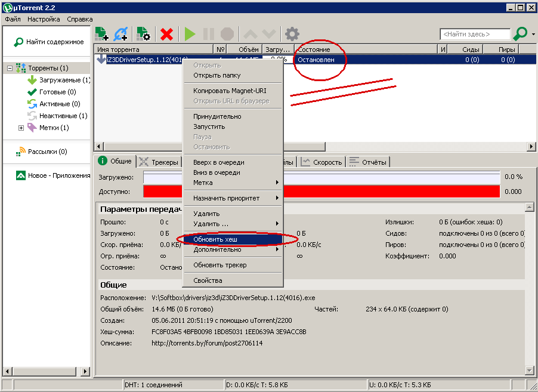
Task: Expand the Метки (1) tree node
Action: pyautogui.click(x=21, y=128)
